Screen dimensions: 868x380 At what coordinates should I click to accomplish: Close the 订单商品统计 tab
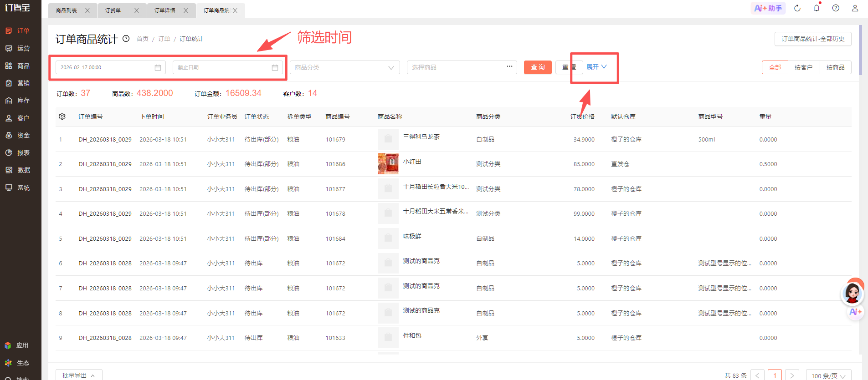235,10
